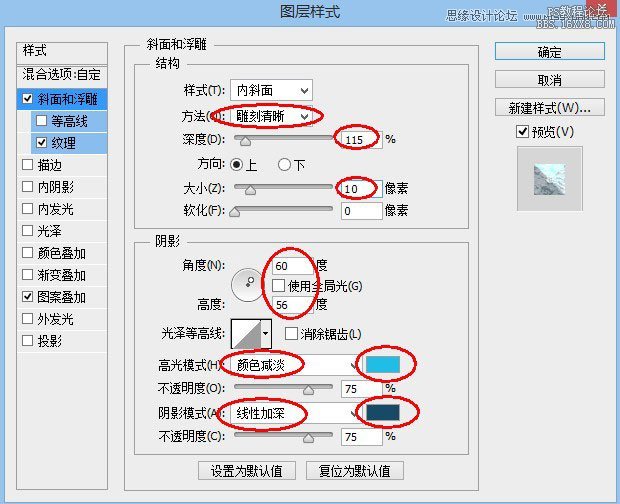The width and height of the screenshot is (620, 504).
Task: Select direction 上 radio button
Action: pyautogui.click(x=236, y=164)
